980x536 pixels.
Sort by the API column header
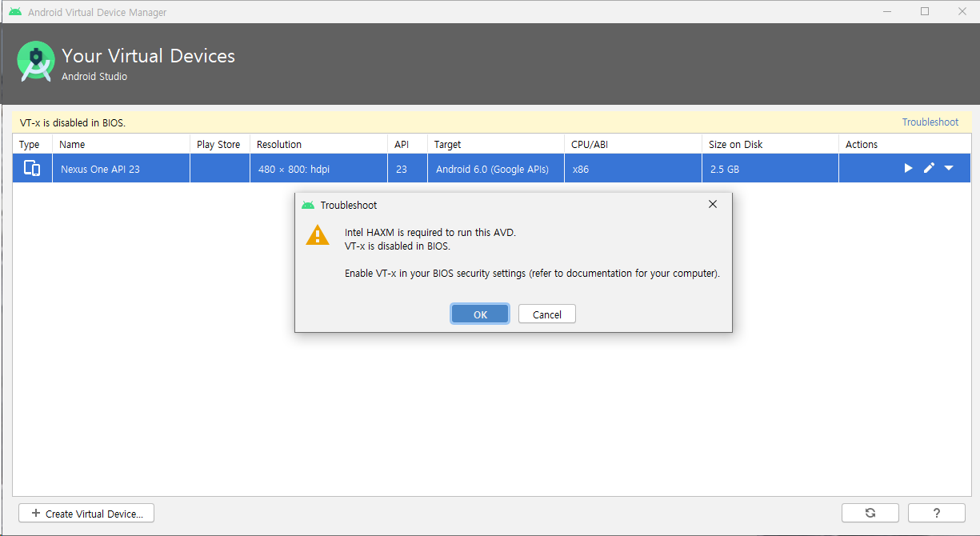pyautogui.click(x=402, y=145)
